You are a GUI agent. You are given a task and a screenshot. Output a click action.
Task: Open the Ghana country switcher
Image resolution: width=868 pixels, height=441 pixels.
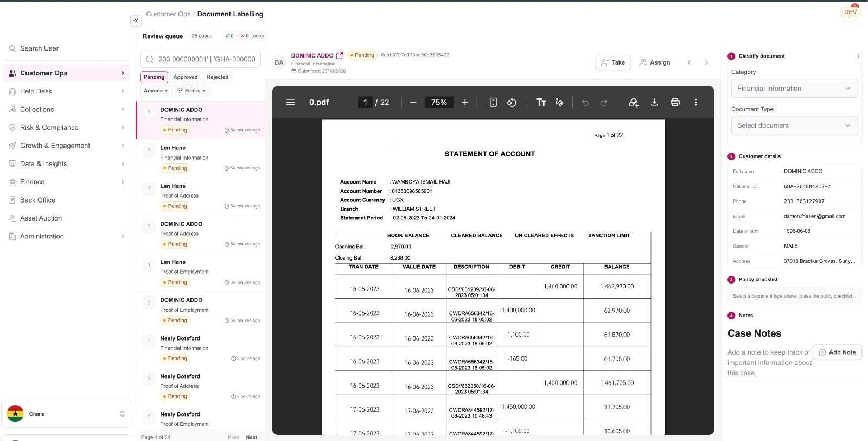(x=67, y=414)
